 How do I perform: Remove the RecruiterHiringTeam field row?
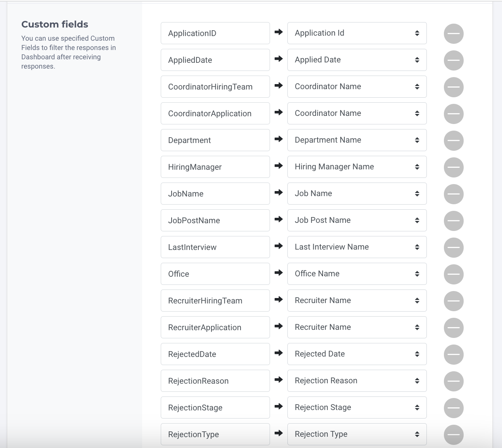click(x=454, y=301)
